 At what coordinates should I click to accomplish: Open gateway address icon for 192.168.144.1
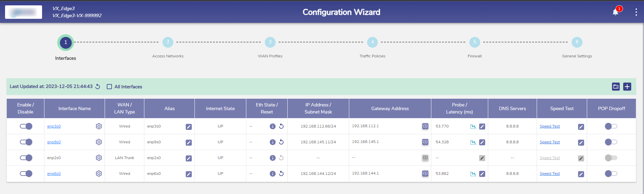pos(425,174)
